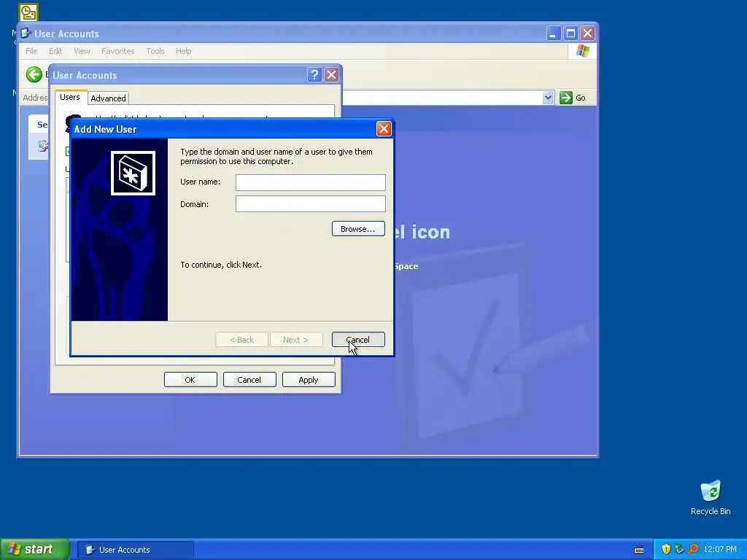Image resolution: width=747 pixels, height=560 pixels.
Task: Open the File menu
Action: coord(31,51)
